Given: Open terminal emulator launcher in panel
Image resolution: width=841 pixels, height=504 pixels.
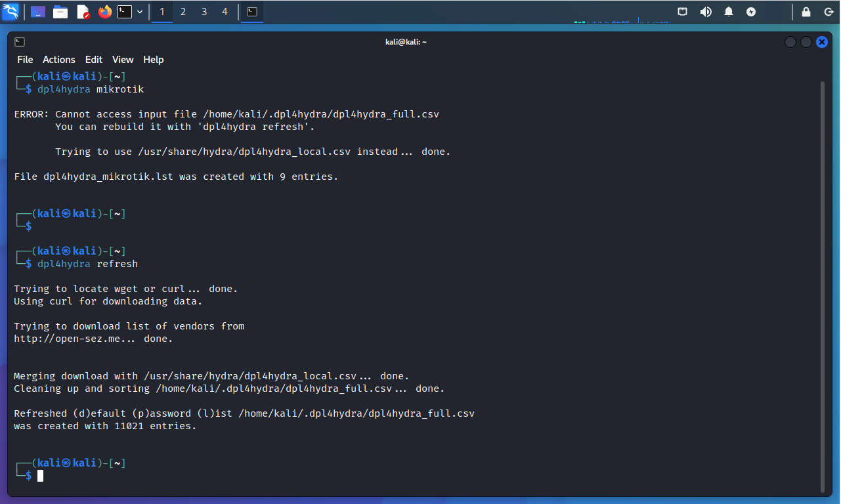Looking at the screenshot, I should tap(125, 12).
